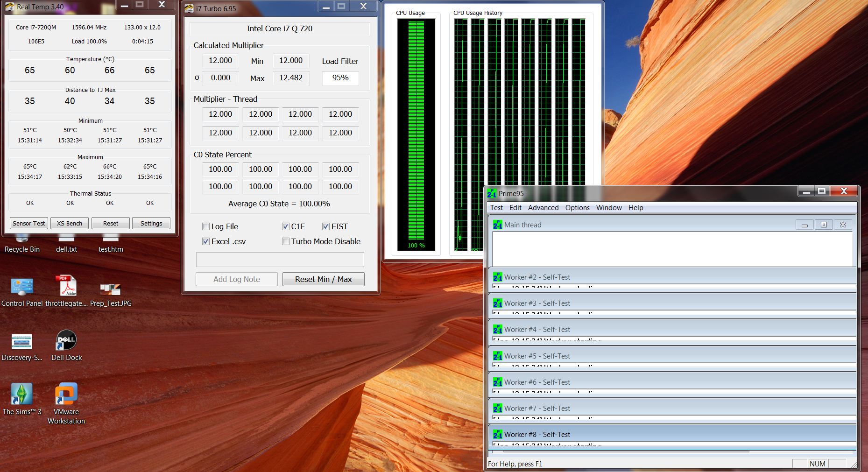The image size is (868, 472).
Task: Open Real Temp Settings
Action: 151,223
